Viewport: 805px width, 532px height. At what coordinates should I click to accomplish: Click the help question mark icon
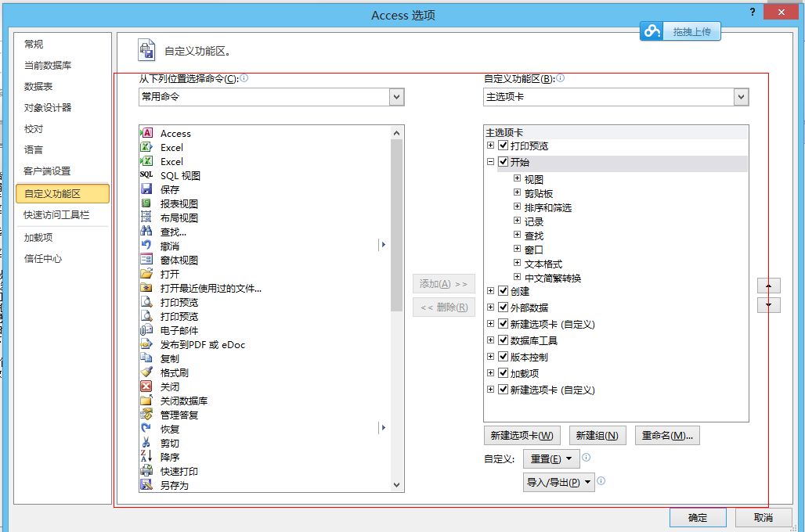point(752,12)
